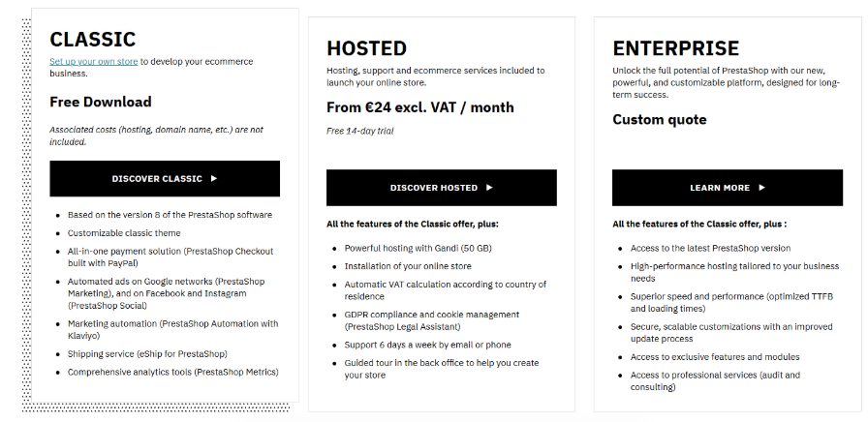Screen dimensions: 868x422
Task: Select the CLASSIC plan heading
Action: tap(93, 40)
